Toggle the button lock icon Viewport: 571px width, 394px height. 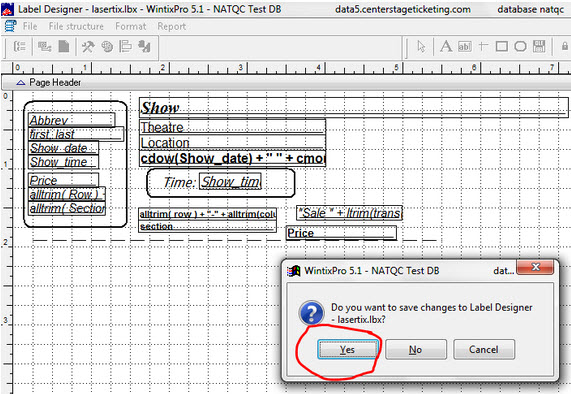[564, 47]
